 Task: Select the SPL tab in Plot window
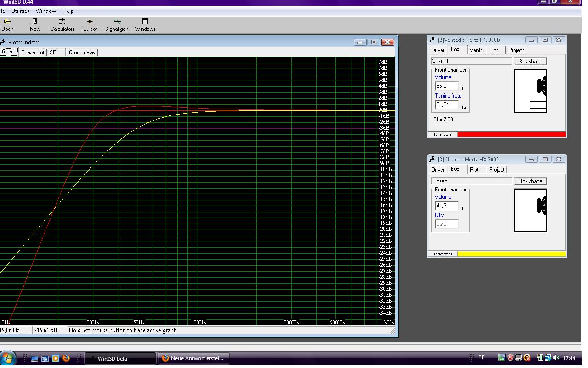pos(54,52)
